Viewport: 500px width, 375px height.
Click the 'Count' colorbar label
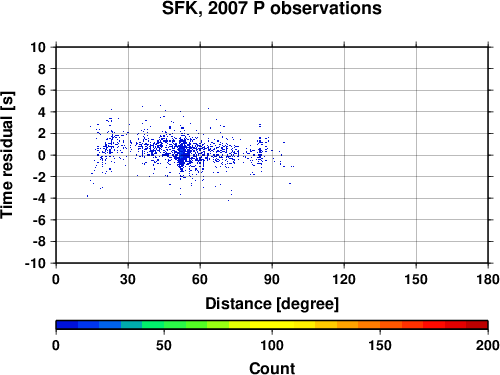click(x=272, y=368)
